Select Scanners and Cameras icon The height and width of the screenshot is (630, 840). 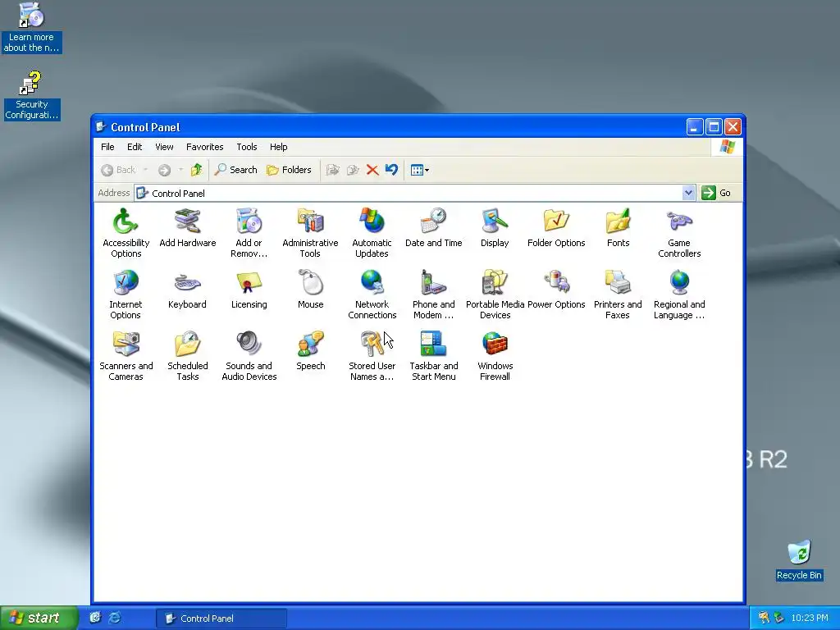click(126, 356)
